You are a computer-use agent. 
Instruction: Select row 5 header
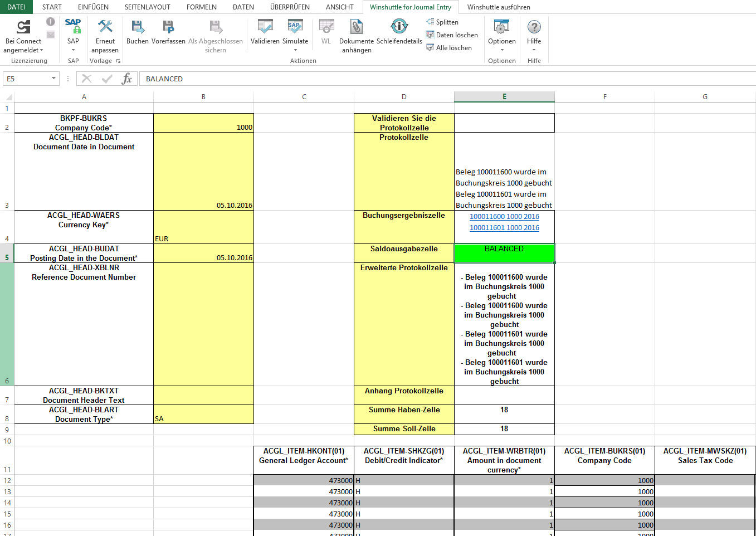tap(7, 254)
